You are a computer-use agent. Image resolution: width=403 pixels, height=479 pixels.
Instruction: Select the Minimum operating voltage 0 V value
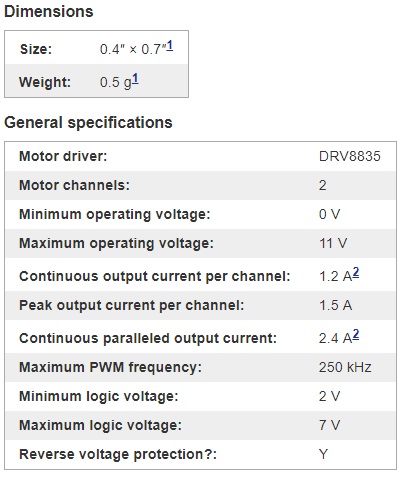click(x=329, y=214)
